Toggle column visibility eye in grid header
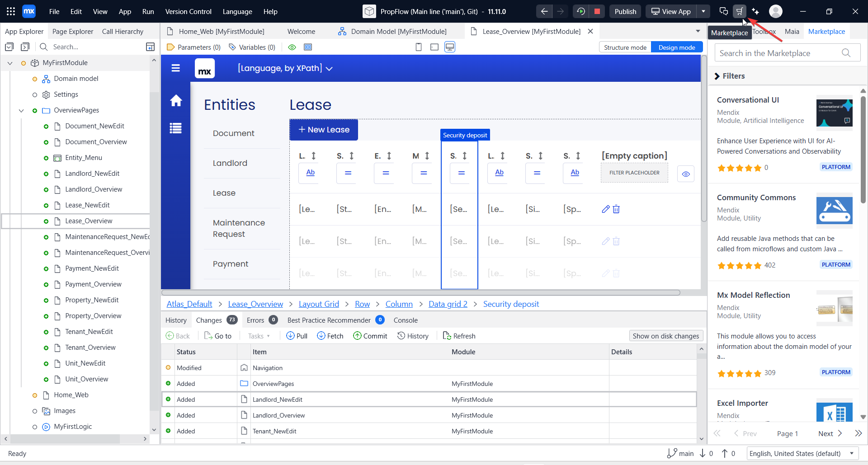 coord(686,174)
